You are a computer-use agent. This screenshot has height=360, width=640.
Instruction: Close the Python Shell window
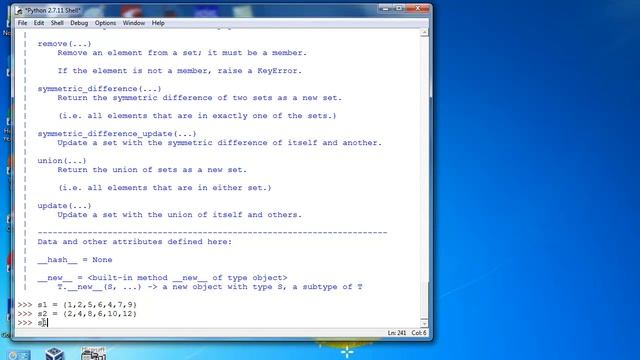418,9
